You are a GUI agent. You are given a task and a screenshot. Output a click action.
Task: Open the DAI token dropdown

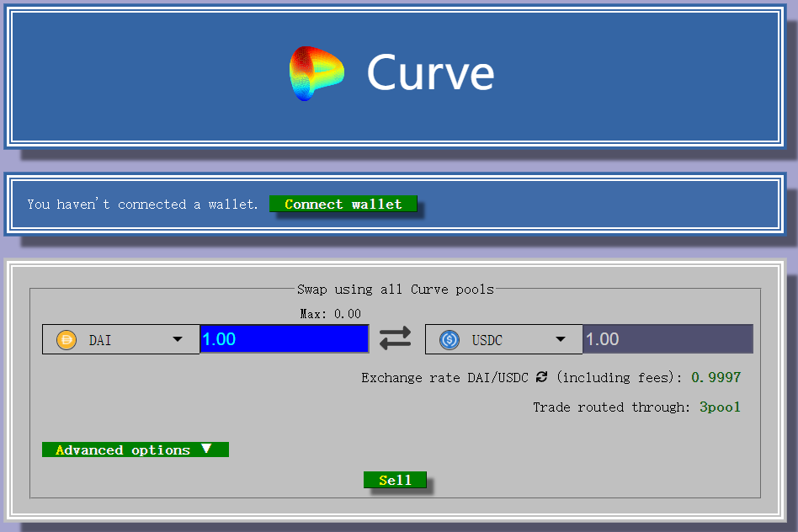[x=121, y=339]
